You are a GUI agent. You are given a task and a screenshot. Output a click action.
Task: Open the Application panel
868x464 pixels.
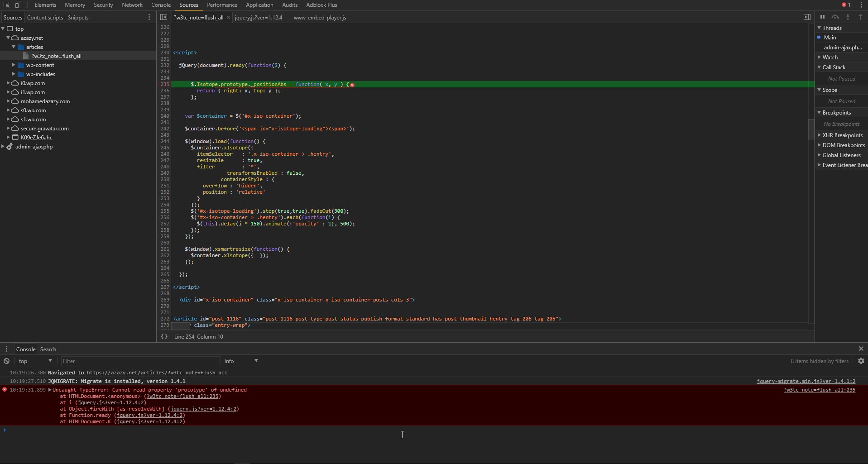tap(259, 5)
